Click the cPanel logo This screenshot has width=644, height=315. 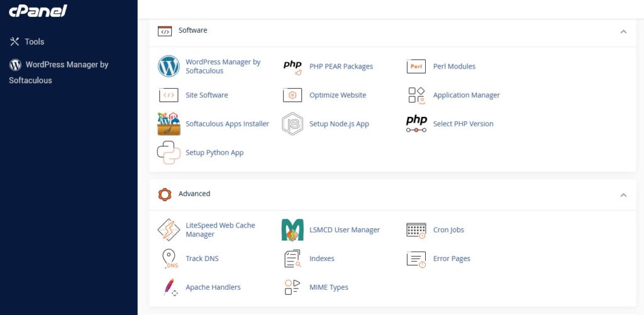pos(38,11)
